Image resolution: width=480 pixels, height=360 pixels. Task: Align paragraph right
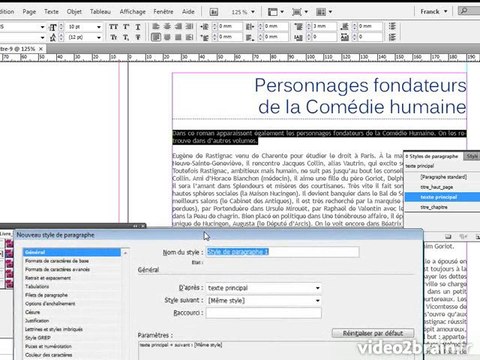(x=179, y=26)
